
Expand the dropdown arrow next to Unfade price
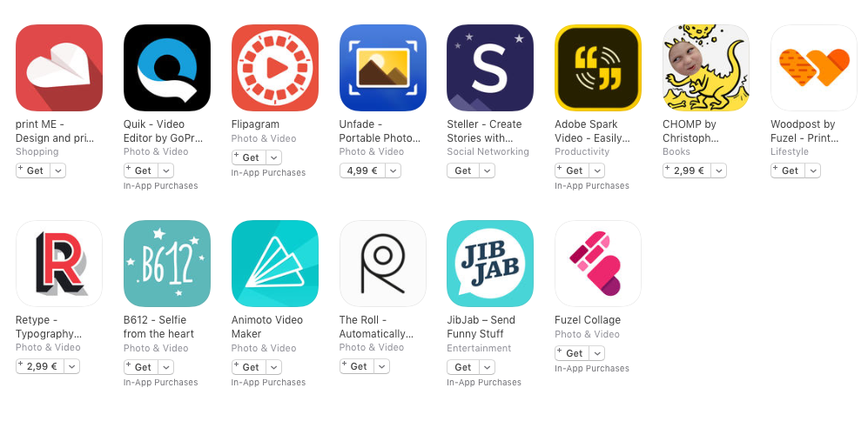tap(393, 171)
